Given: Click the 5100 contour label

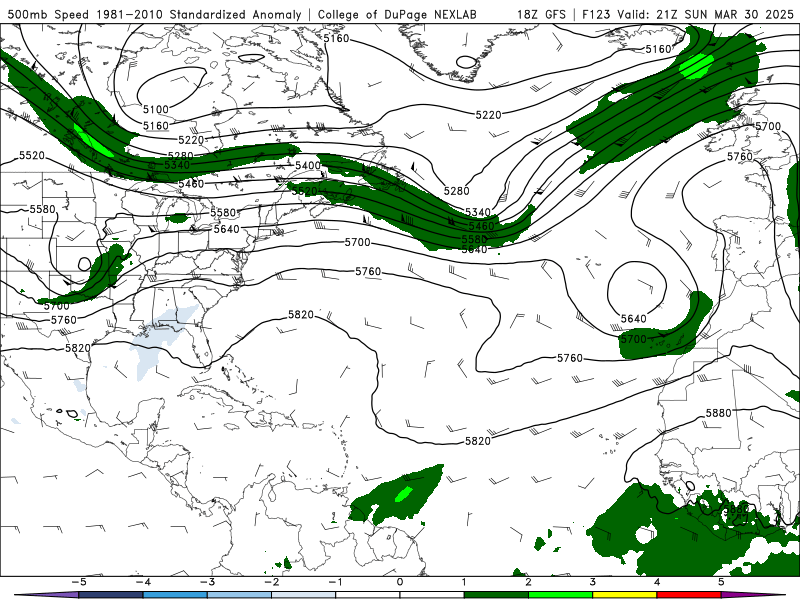Looking at the screenshot, I should (156, 109).
